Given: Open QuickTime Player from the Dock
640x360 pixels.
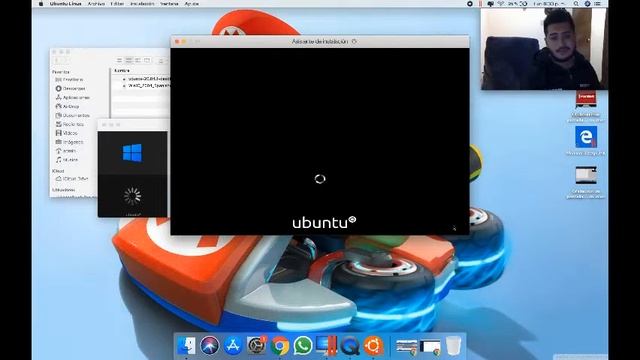Looking at the screenshot, I should point(350,346).
